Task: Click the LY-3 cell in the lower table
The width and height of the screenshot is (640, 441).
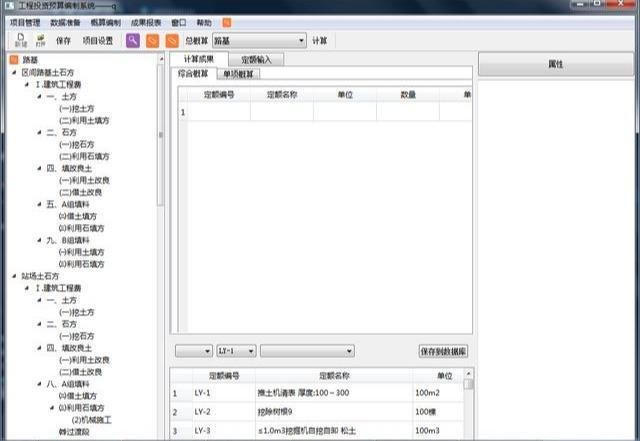Action: (x=224, y=430)
